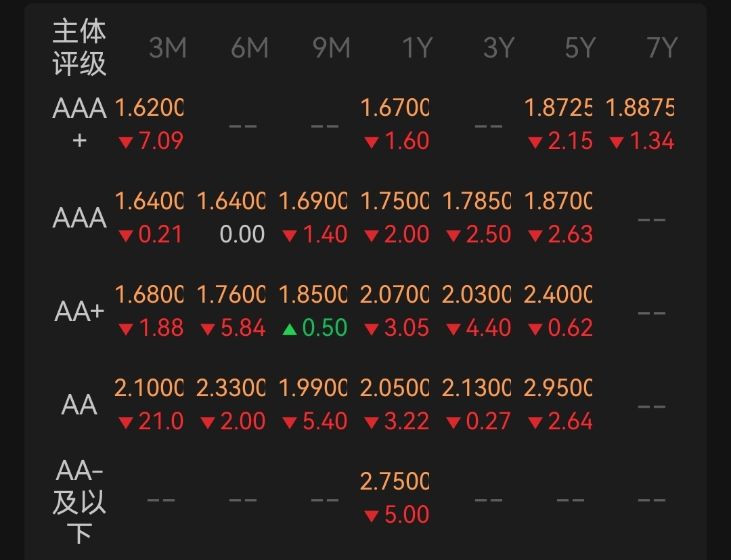
Task: Select the AAA 6M unchanged value 0.00
Action: (242, 234)
